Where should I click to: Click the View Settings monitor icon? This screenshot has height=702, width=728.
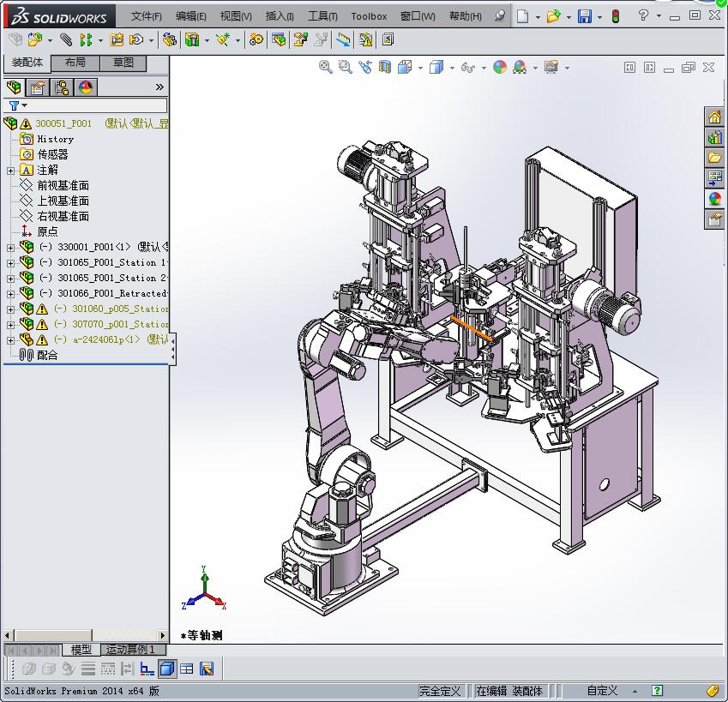pos(551,67)
